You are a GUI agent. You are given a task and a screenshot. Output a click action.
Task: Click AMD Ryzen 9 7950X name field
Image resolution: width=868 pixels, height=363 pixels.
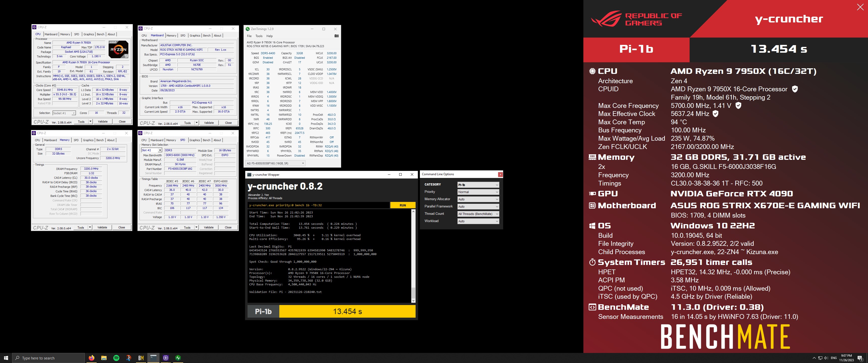click(79, 43)
